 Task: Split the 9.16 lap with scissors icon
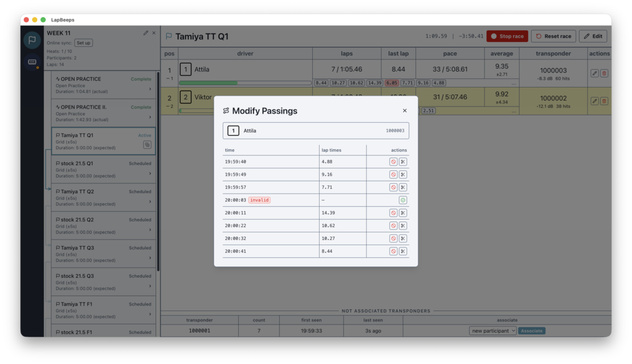402,175
